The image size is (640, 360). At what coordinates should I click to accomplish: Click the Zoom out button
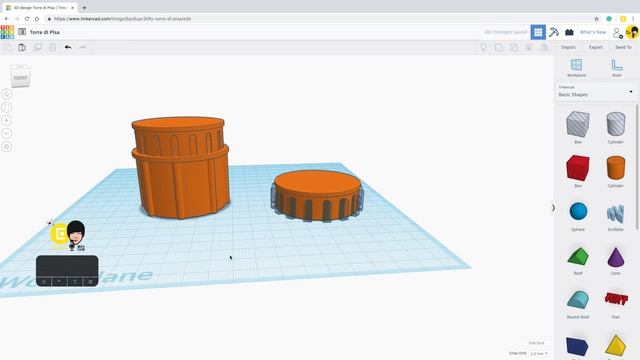click(x=7, y=133)
